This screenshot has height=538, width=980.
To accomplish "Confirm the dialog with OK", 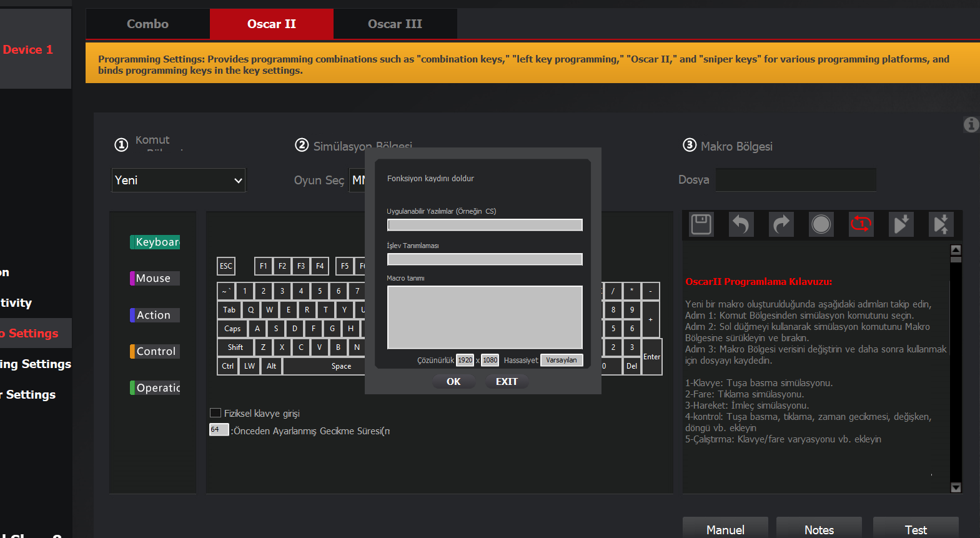I will (x=453, y=382).
